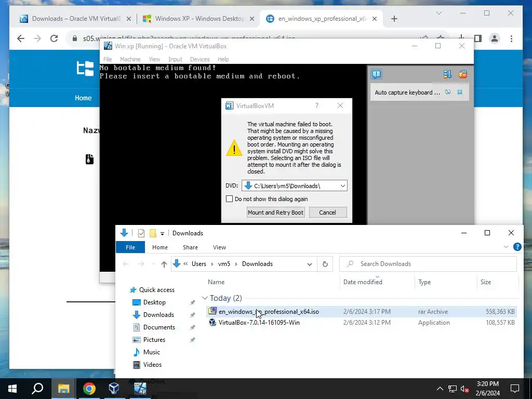Select VirtualBox-7.0.14-161095-Win file
532x399 pixels.
(362, 322)
